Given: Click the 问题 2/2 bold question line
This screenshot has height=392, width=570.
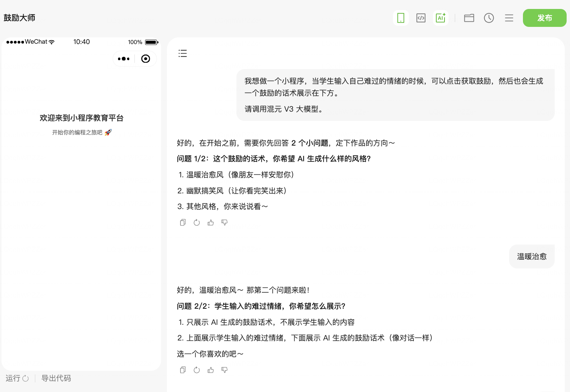Looking at the screenshot, I should [261, 306].
